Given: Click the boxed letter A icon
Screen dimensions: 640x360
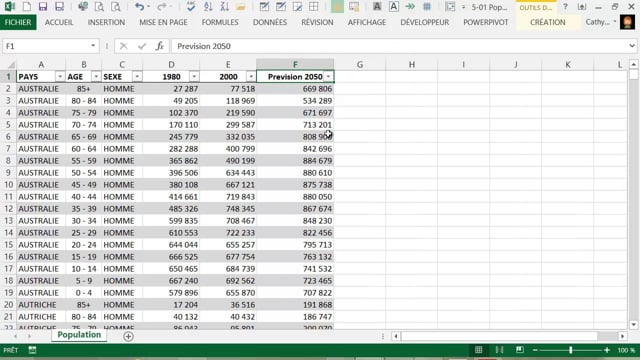Looking at the screenshot, I should (393, 7).
